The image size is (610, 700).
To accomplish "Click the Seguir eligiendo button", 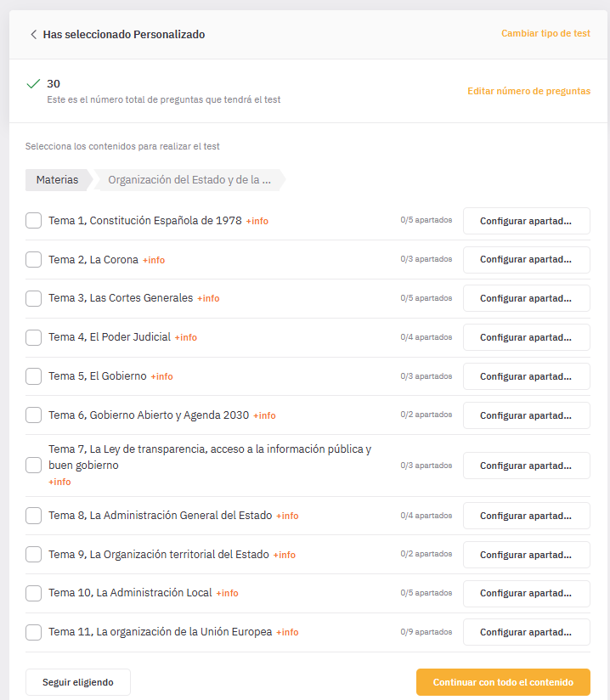I will click(78, 682).
